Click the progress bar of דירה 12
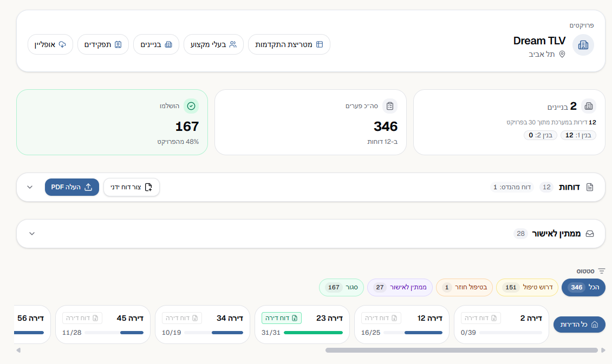Viewport: 612px width, 364px height. click(x=413, y=333)
